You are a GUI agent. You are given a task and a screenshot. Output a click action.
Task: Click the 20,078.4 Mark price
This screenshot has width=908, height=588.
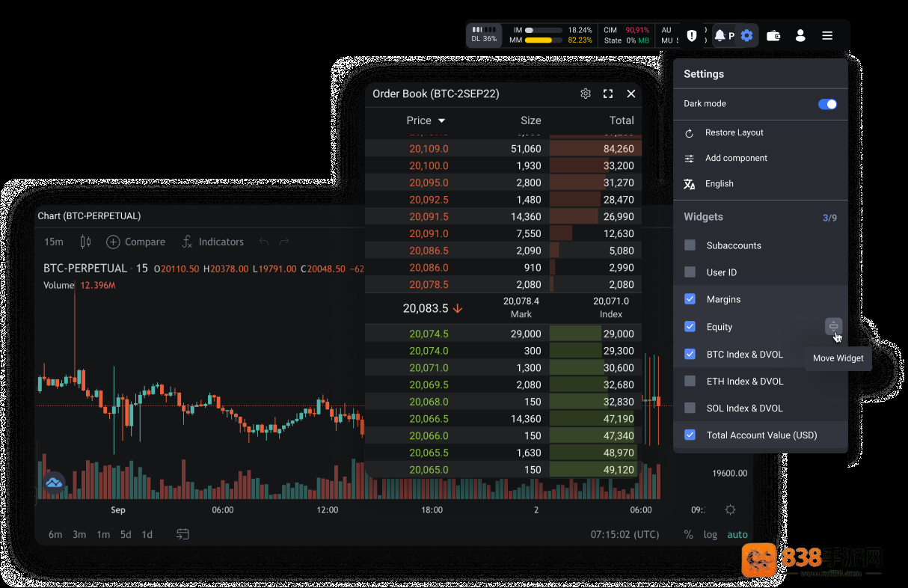[x=521, y=301]
